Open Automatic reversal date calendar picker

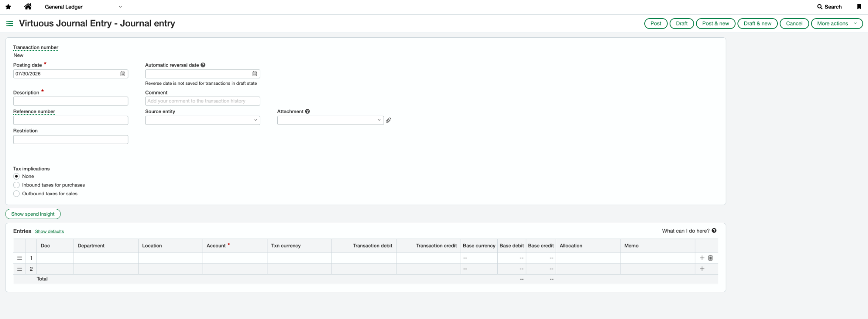[255, 74]
